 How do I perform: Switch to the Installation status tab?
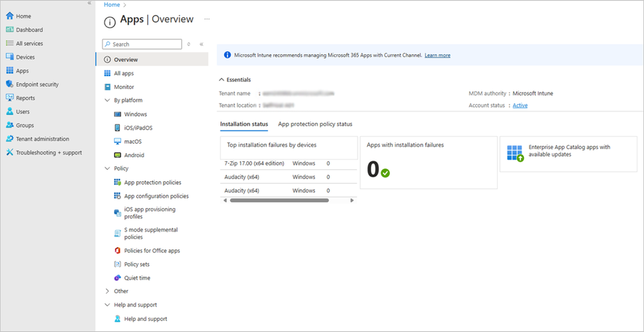pyautogui.click(x=244, y=124)
